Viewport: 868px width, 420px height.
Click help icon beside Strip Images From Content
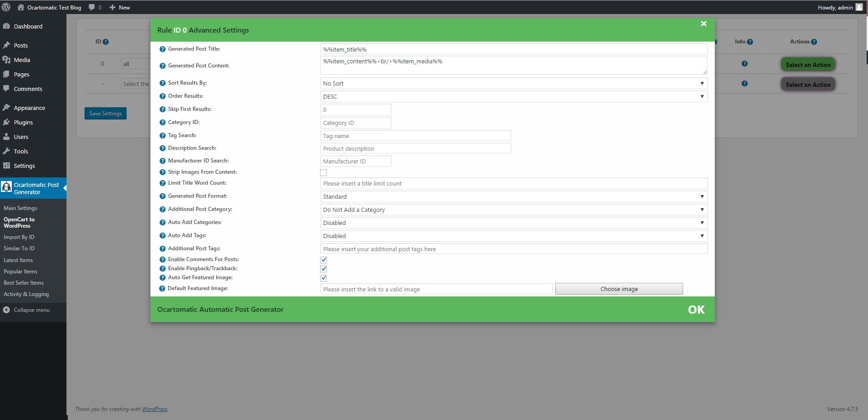click(x=162, y=172)
